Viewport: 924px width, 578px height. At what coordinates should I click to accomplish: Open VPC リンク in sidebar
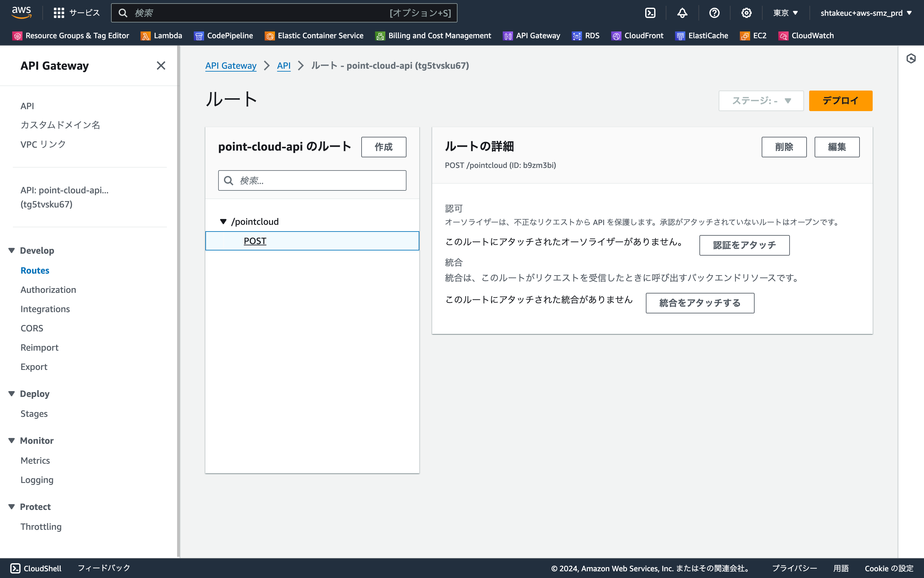pyautogui.click(x=43, y=144)
